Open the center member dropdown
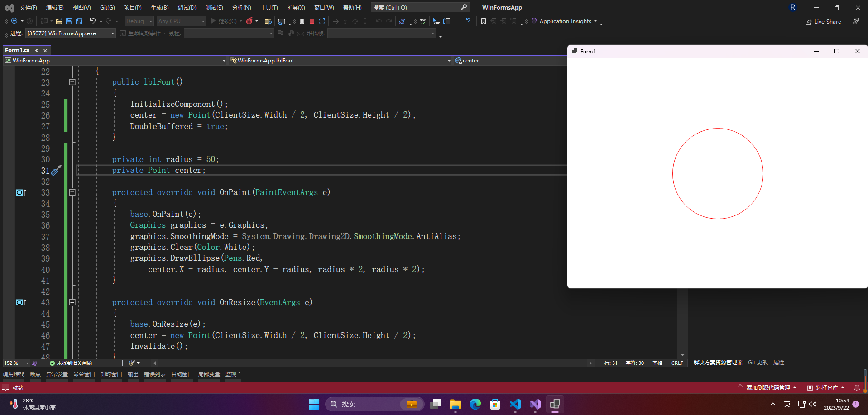The width and height of the screenshot is (868, 415). (510, 60)
